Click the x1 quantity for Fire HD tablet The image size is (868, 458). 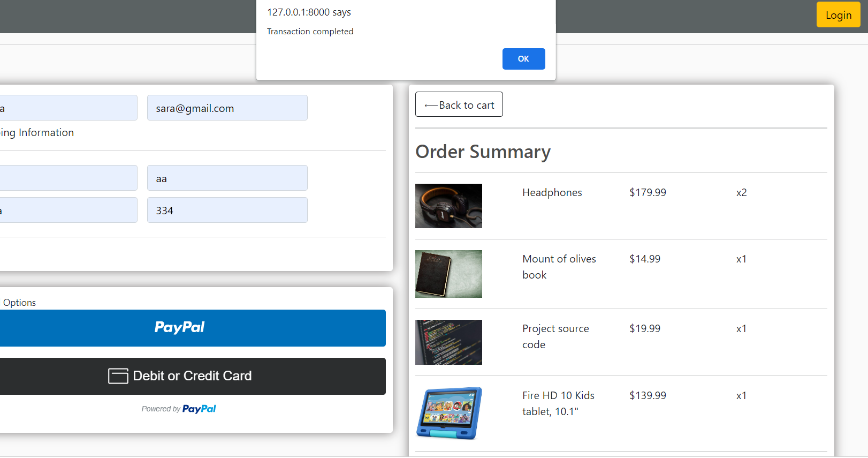(741, 395)
